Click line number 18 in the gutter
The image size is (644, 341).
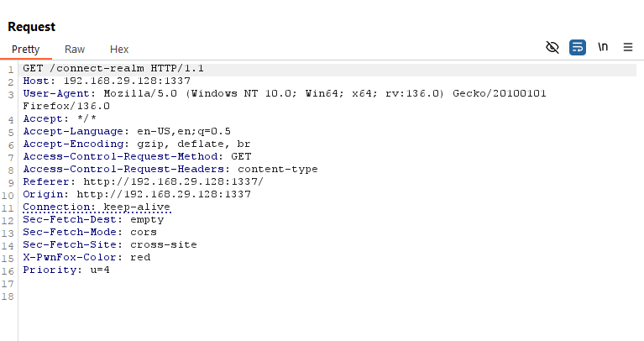pos(8,296)
